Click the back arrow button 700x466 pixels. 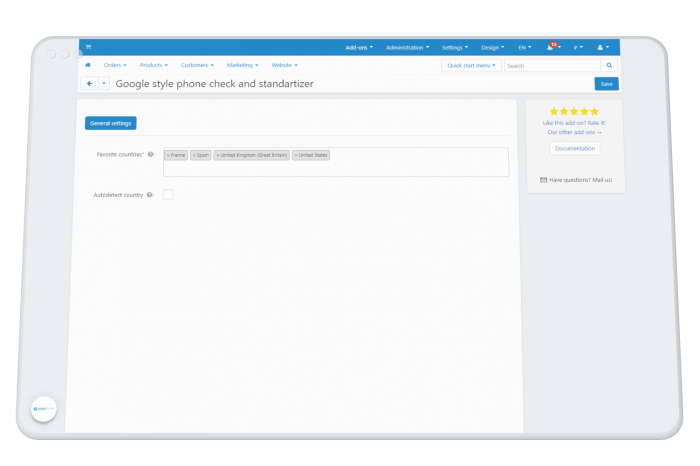[x=89, y=83]
